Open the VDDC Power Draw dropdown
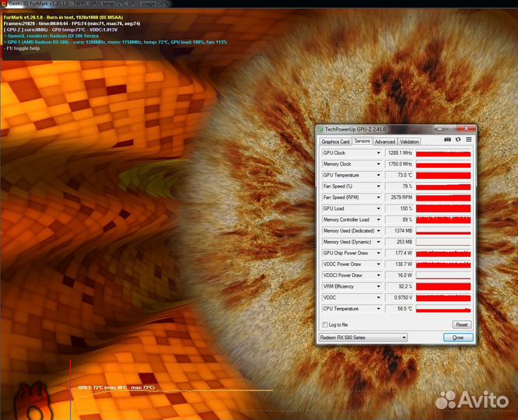Viewport: 518px width, 420px height. point(379,264)
